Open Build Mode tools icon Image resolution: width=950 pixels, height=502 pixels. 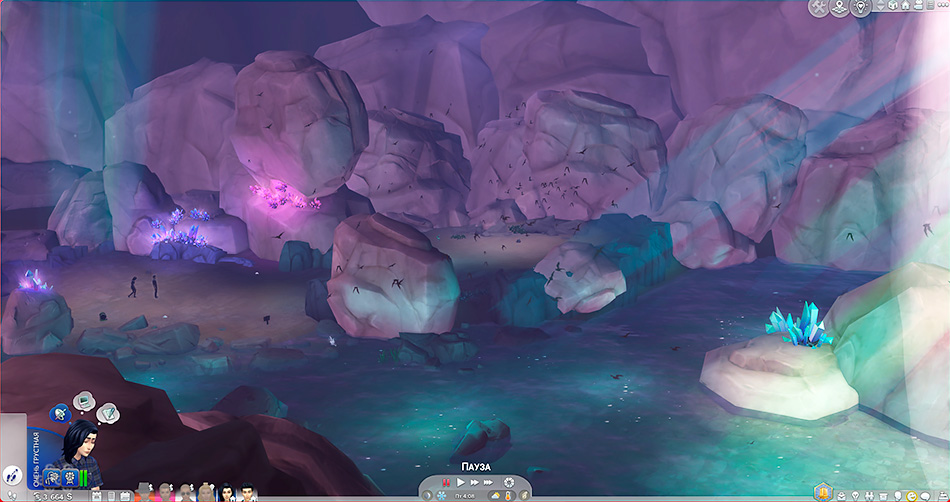coord(819,8)
